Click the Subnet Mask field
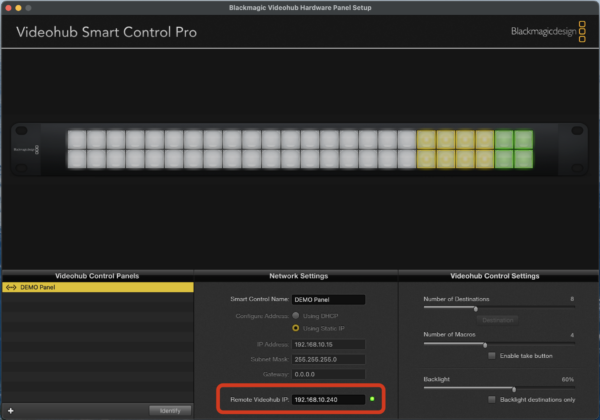 click(x=328, y=359)
